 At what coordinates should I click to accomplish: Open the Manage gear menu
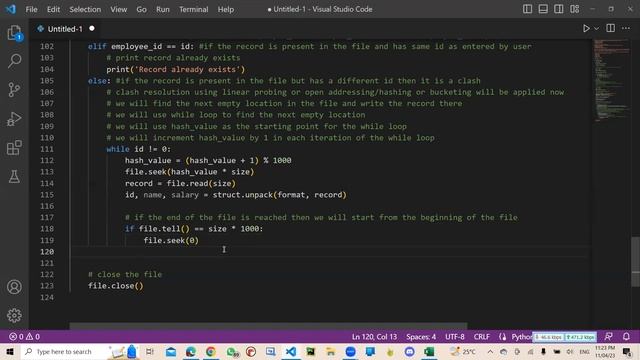14,315
